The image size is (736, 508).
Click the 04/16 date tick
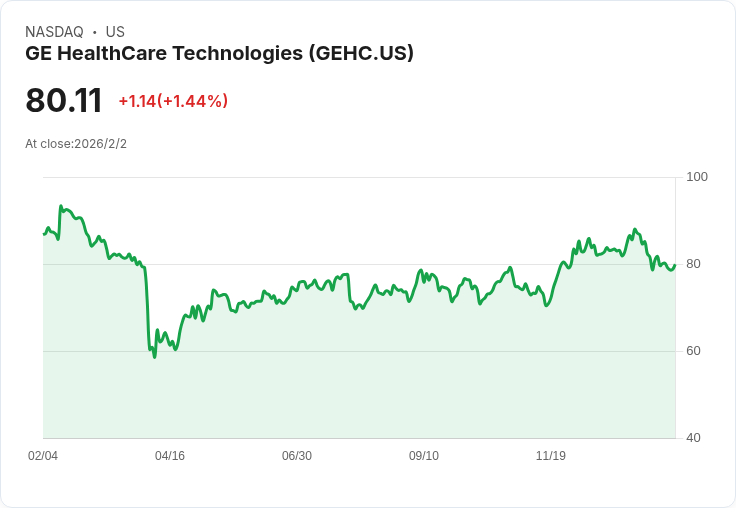click(170, 456)
